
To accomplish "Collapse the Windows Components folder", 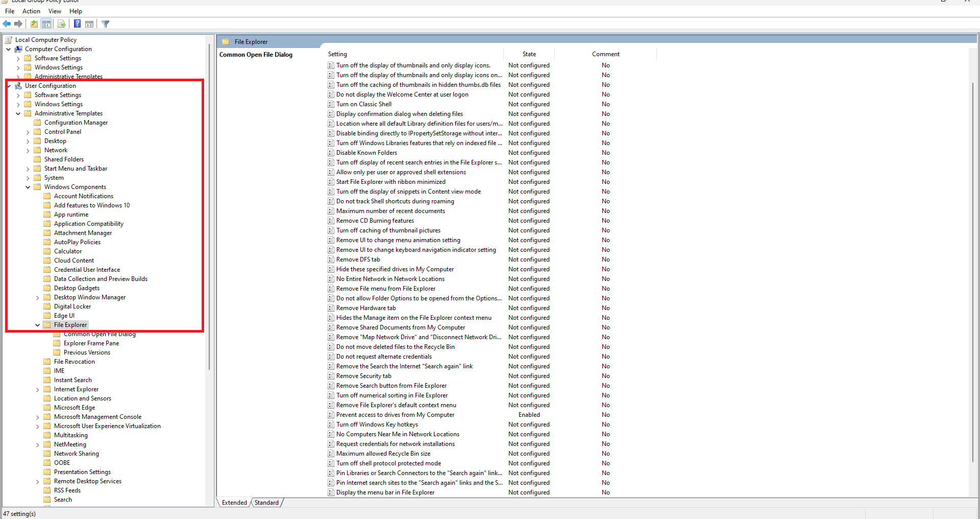I will 28,187.
